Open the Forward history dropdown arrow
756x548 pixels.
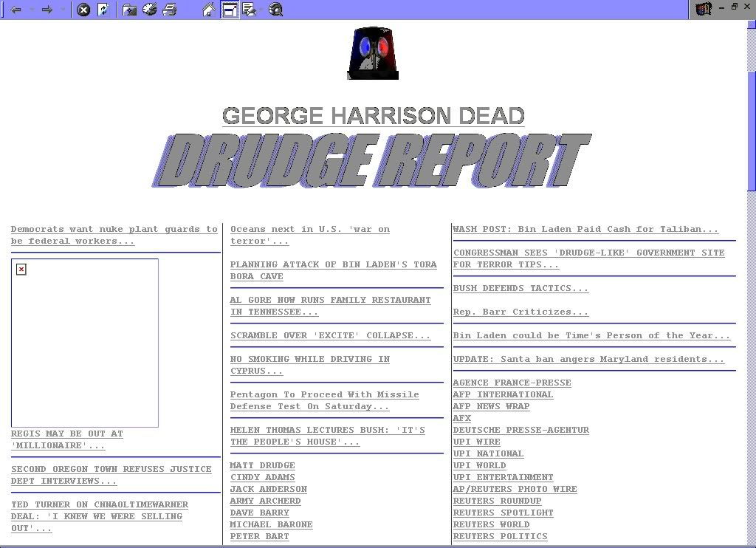[63, 10]
